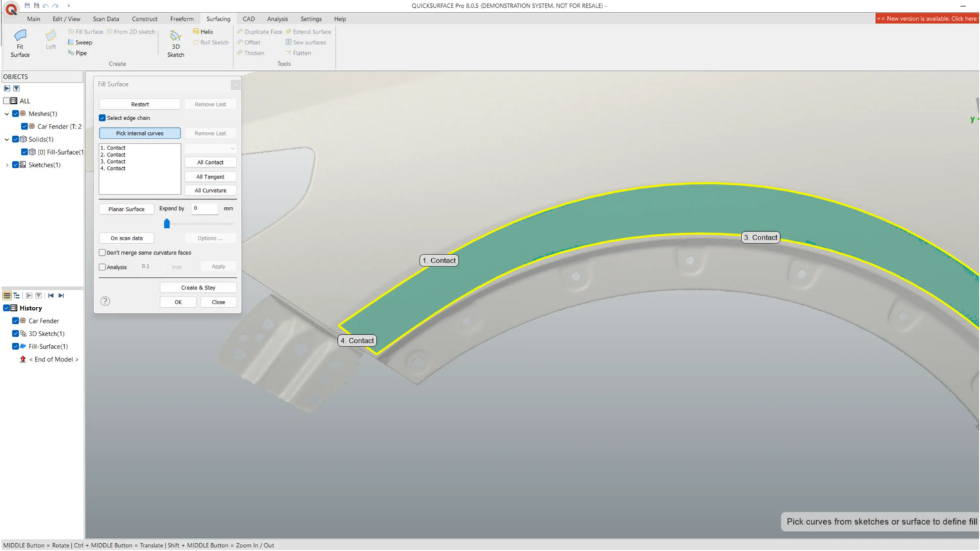Open the 3D Sketch tool
The width and height of the screenshot is (980, 551).
[175, 43]
